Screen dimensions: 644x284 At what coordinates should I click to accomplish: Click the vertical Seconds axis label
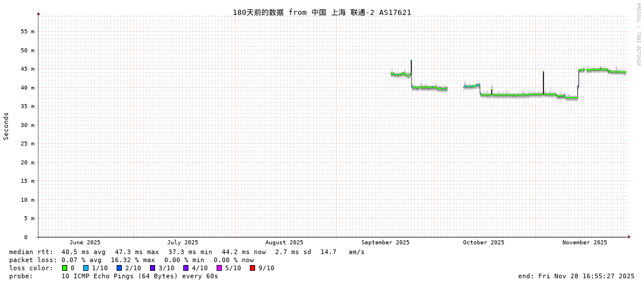(x=6, y=126)
